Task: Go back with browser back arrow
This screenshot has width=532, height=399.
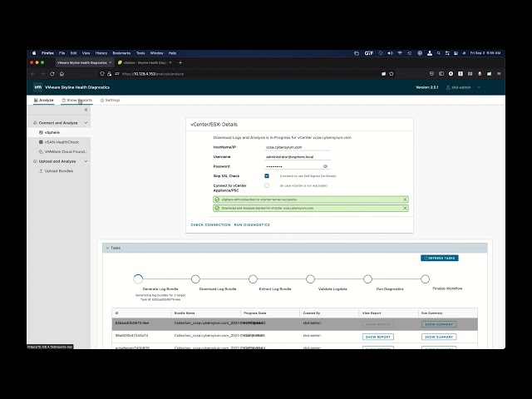Action: click(33, 74)
